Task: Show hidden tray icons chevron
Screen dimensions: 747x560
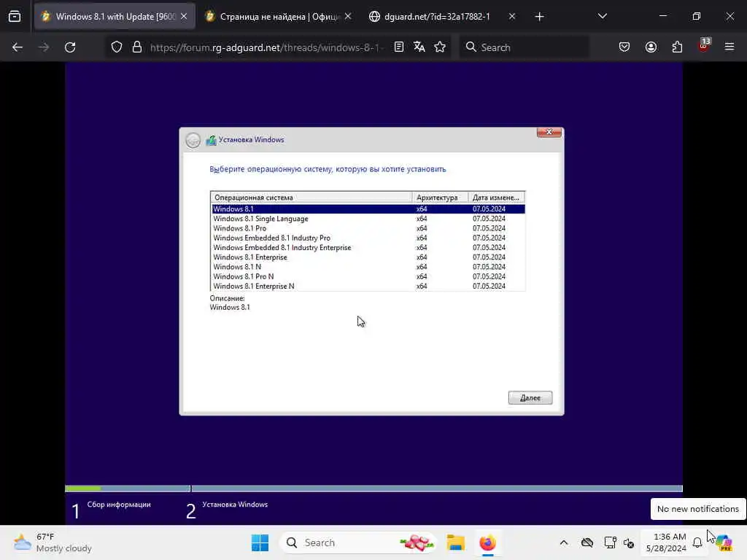Action: point(564,542)
